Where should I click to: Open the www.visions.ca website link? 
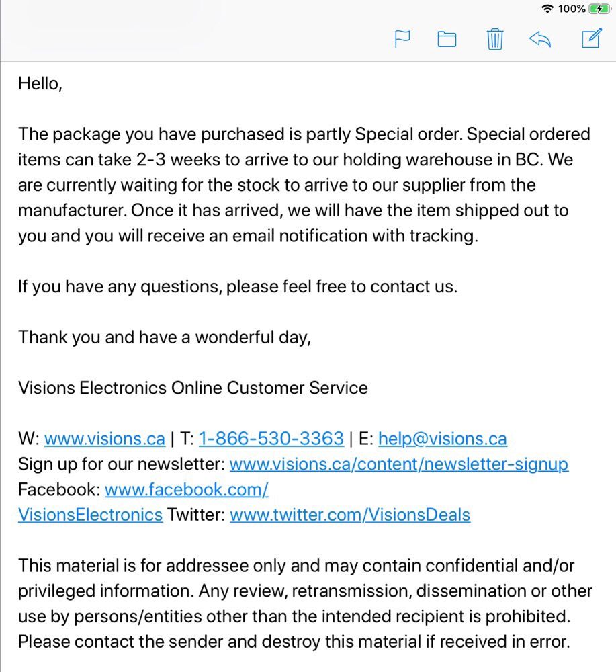pyautogui.click(x=104, y=439)
